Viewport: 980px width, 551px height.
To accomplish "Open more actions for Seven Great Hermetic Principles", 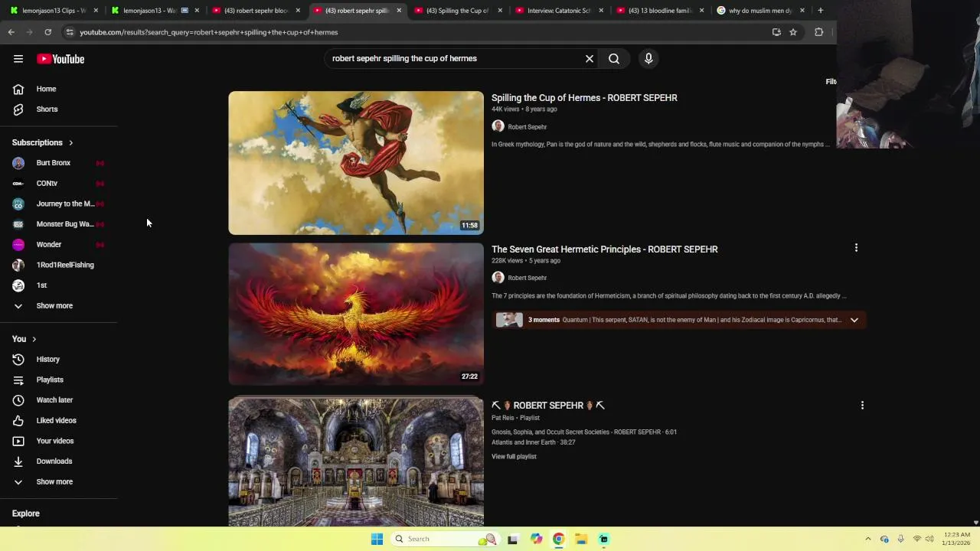I will pos(856,248).
